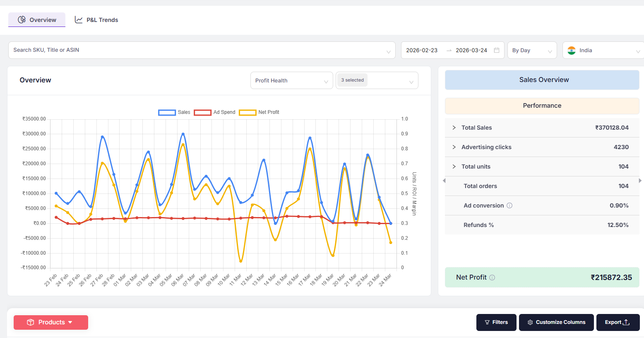Screen dimensions: 644x338
Task: Open the Profit Health dropdown
Action: click(291, 80)
